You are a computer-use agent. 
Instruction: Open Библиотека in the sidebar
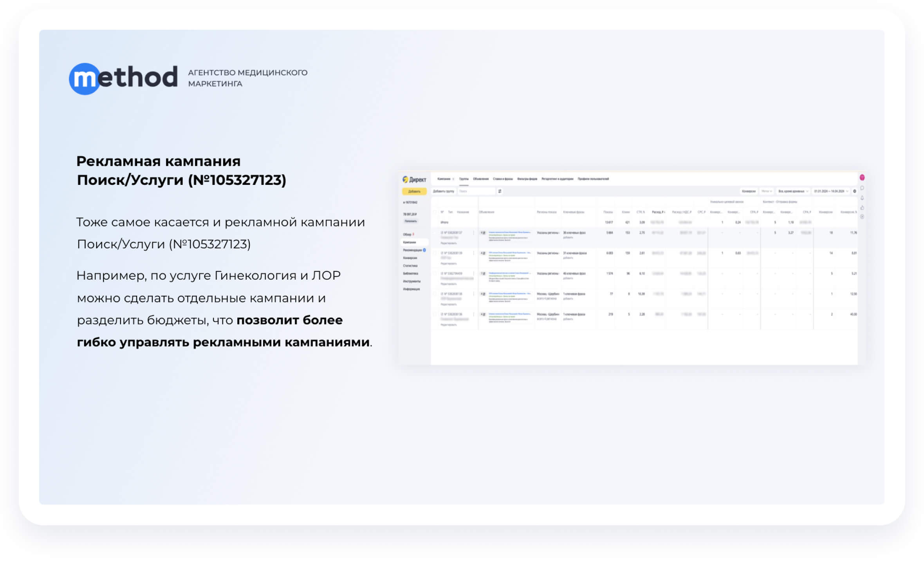pos(410,273)
